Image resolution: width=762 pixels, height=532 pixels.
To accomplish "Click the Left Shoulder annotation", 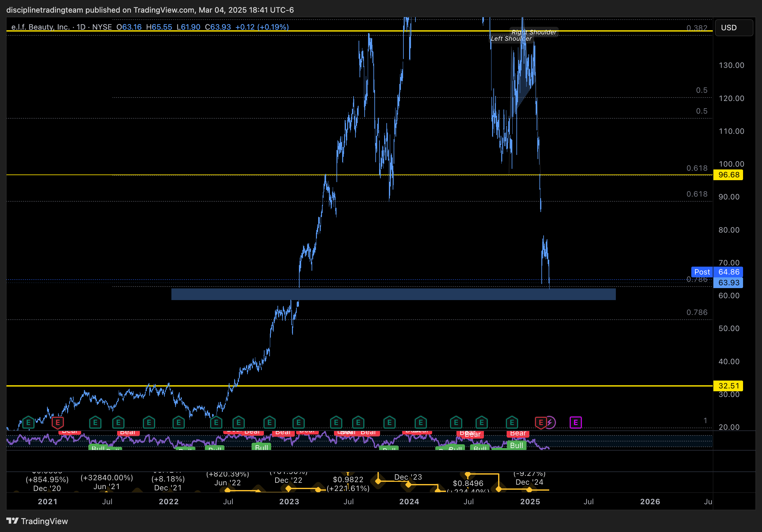I will 511,38.
